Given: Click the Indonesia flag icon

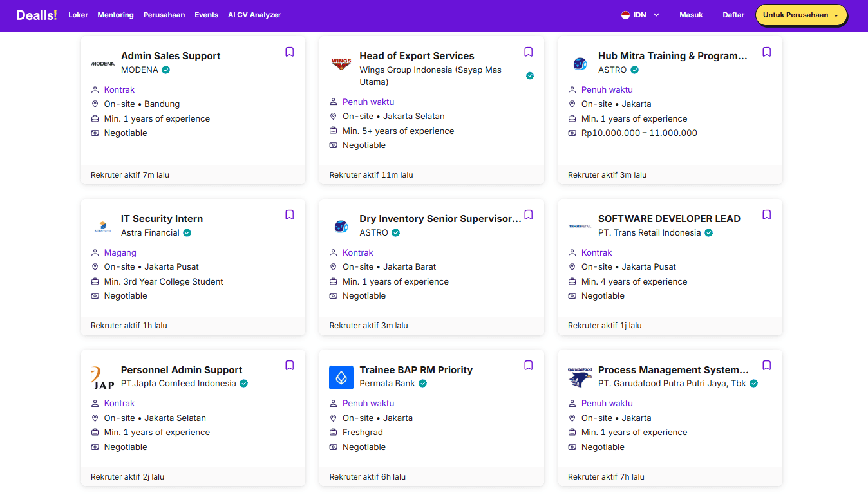Looking at the screenshot, I should 625,15.
